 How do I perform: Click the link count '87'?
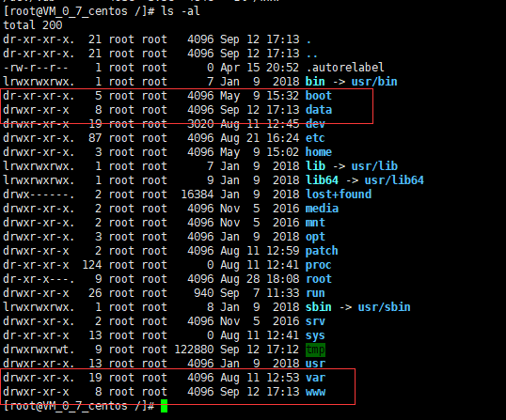click(95, 138)
